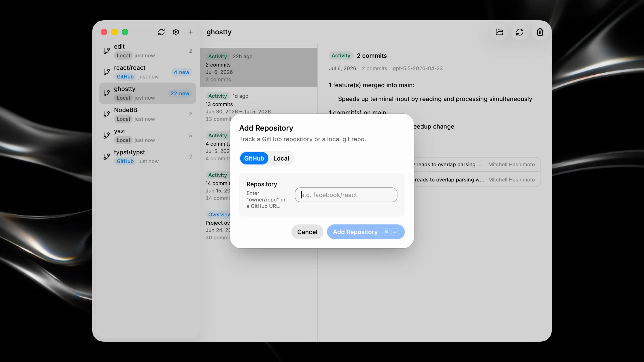The image size is (644, 362).
Task: Switch to Local source in dialog
Action: point(281,158)
